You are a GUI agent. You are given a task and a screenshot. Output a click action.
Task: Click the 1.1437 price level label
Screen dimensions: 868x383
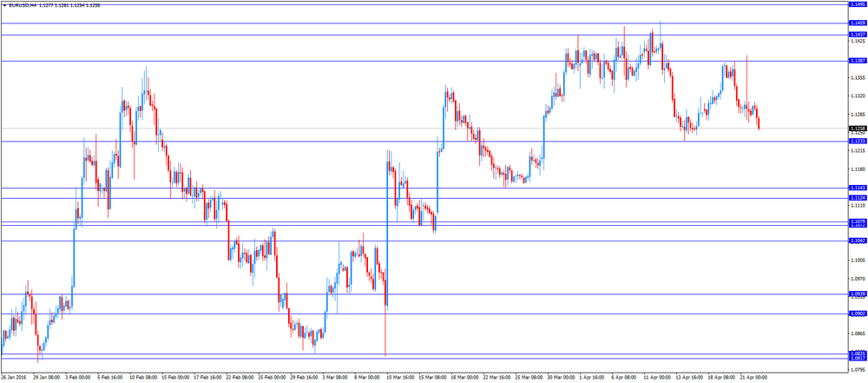pyautogui.click(x=858, y=35)
